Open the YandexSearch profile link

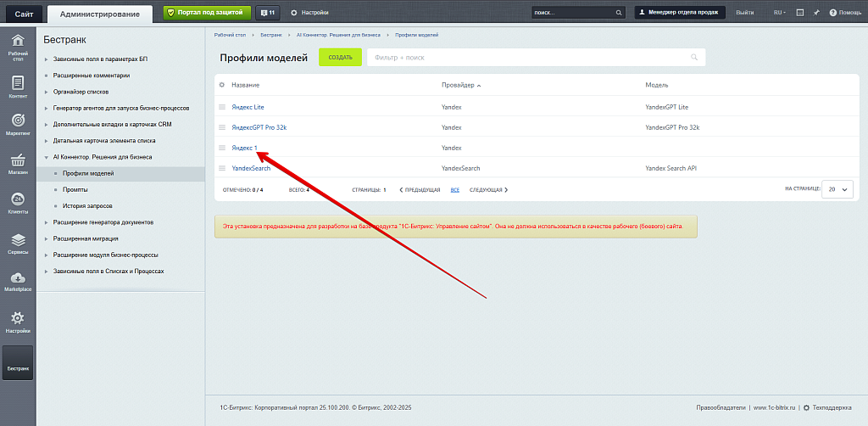pyautogui.click(x=252, y=168)
